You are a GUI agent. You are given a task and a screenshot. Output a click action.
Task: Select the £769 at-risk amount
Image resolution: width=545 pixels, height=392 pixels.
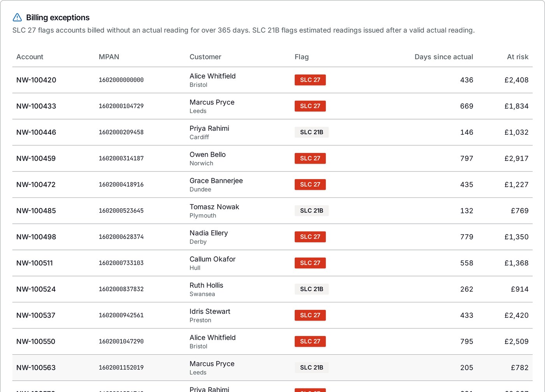tap(520, 211)
